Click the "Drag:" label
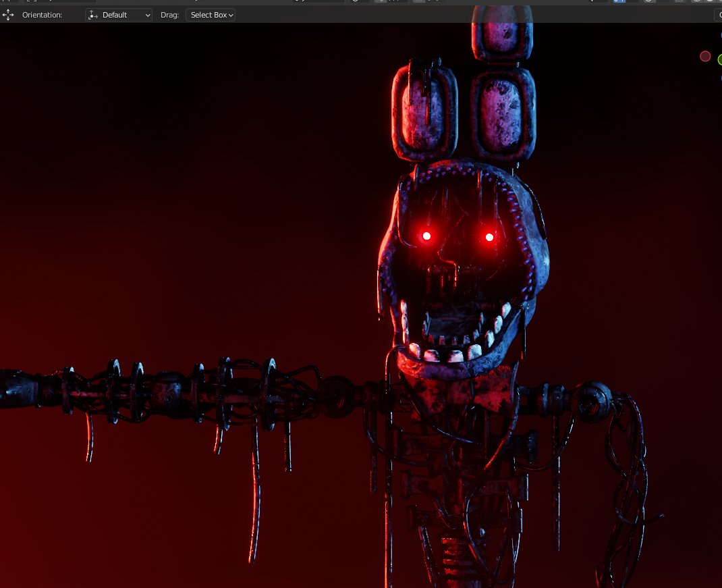 [169, 15]
